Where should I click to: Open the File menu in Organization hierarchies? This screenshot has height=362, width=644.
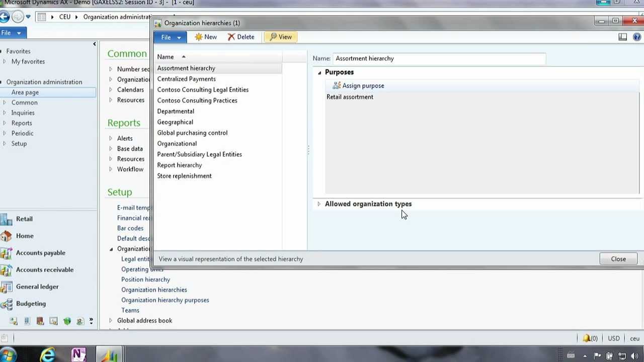point(171,37)
